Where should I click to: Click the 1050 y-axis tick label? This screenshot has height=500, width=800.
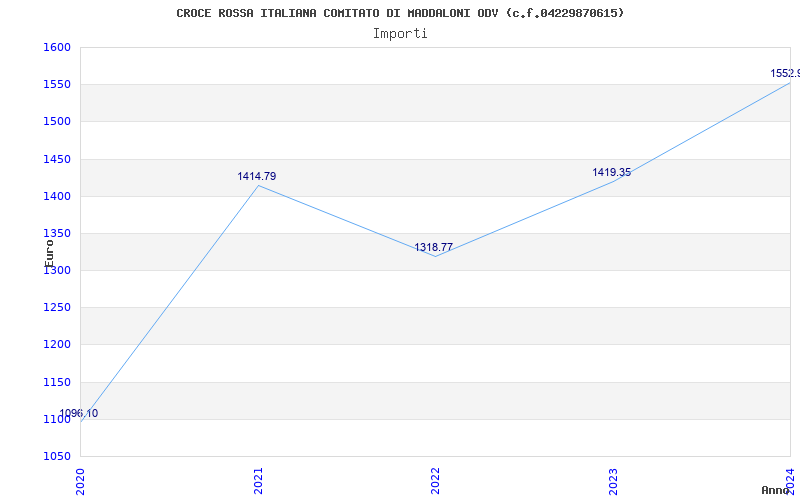(x=57, y=456)
